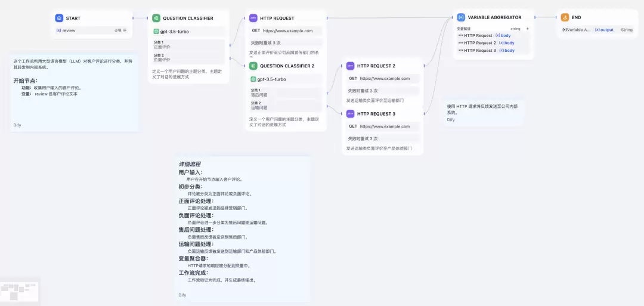Click GET in the unnumbered HTTP Request node
The width and height of the screenshot is (644, 306).
(x=256, y=31)
